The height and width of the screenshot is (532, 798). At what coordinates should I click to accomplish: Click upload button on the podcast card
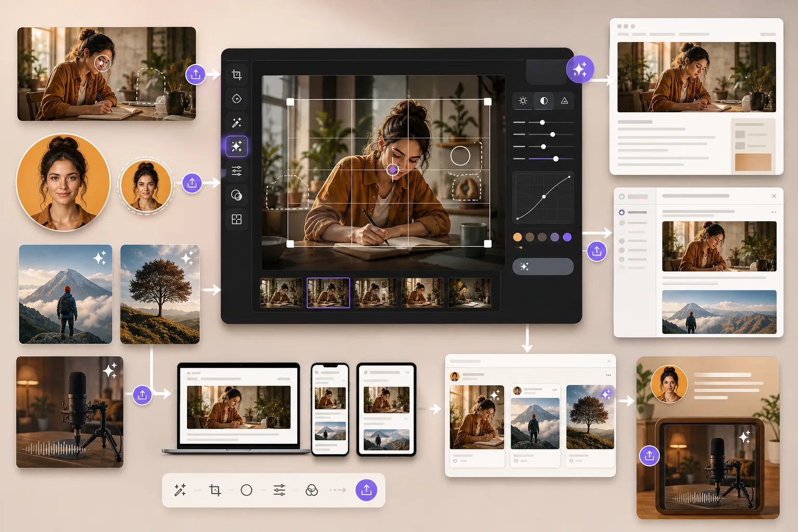[649, 456]
